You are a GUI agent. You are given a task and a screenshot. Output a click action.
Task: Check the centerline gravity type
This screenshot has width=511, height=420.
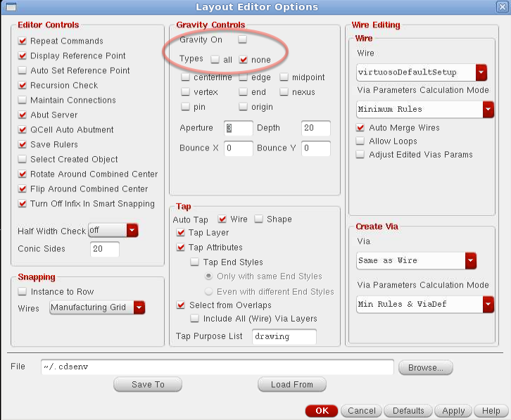186,77
